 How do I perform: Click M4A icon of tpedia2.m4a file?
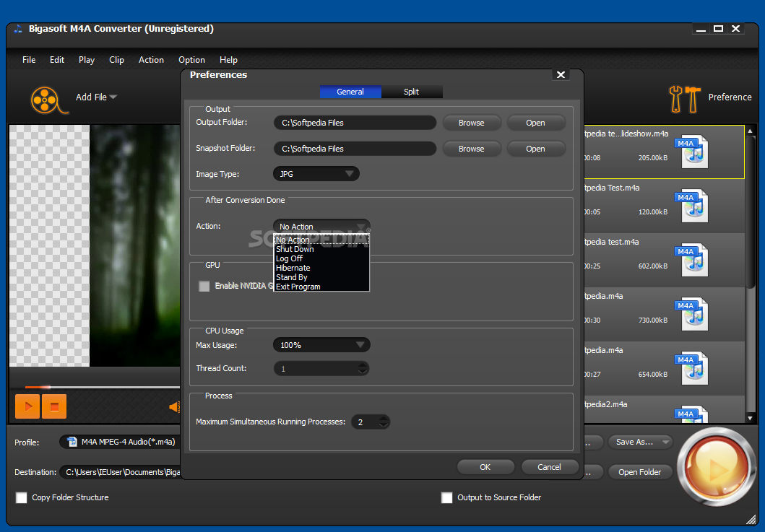[692, 414]
